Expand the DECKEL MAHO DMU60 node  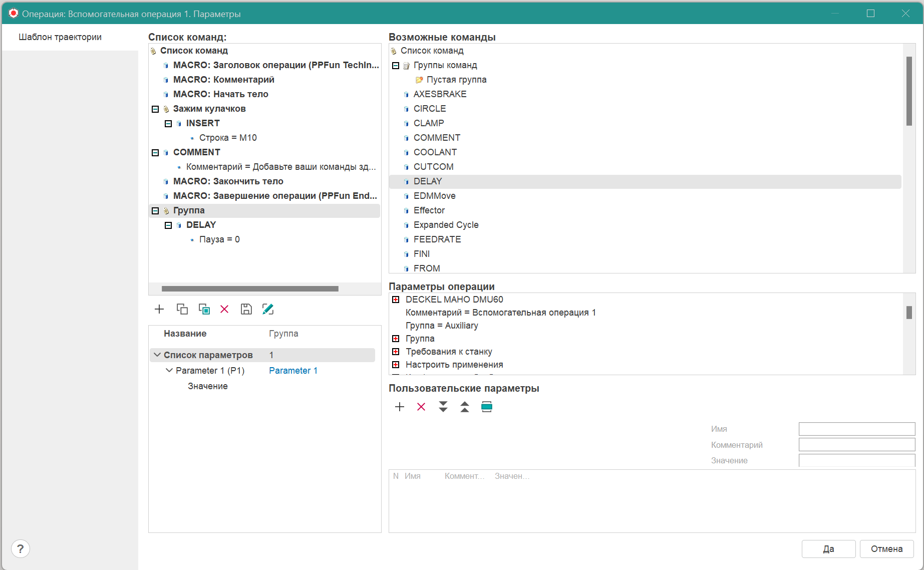(x=396, y=300)
